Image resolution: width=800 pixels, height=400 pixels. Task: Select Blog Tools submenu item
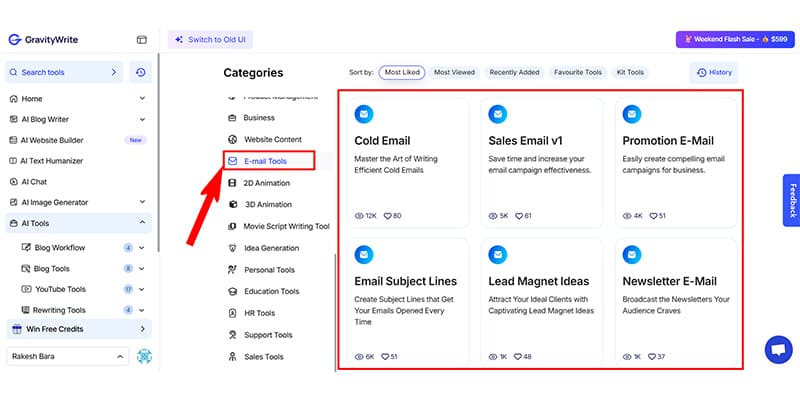(52, 269)
